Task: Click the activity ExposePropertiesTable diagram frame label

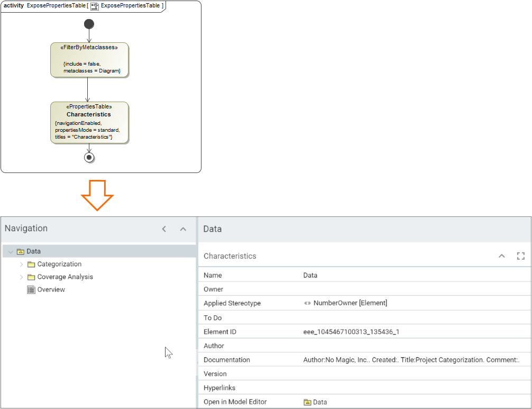Action: [x=84, y=6]
